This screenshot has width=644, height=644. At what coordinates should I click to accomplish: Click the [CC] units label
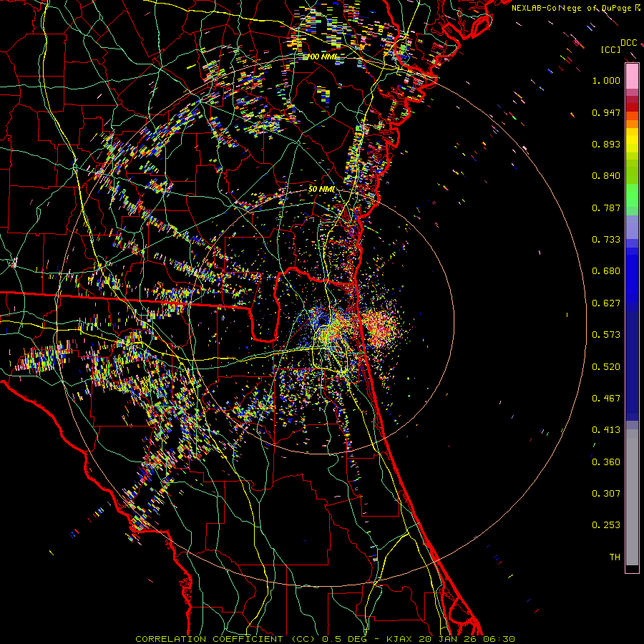click(x=610, y=49)
